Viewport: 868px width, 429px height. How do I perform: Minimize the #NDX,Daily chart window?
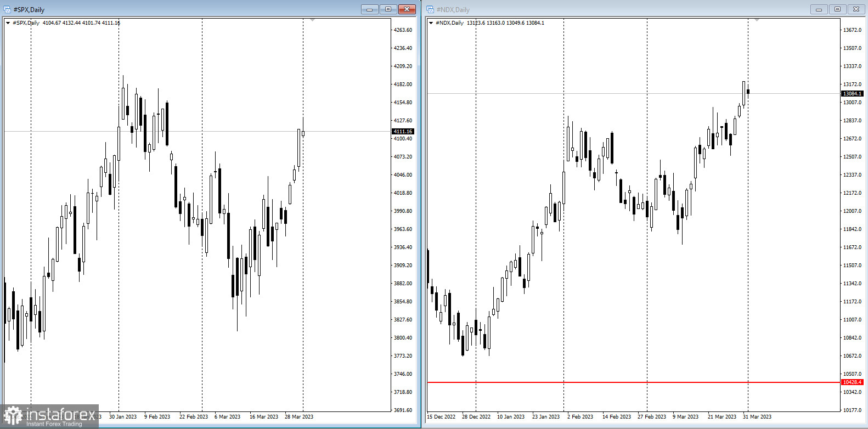tap(819, 9)
